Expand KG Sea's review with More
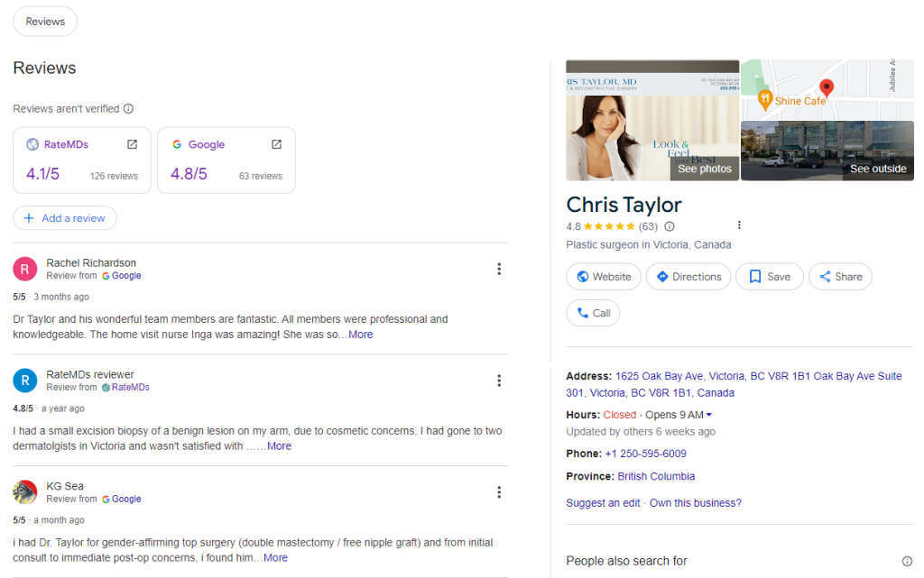Viewport: 924px width, 578px height. [x=274, y=557]
